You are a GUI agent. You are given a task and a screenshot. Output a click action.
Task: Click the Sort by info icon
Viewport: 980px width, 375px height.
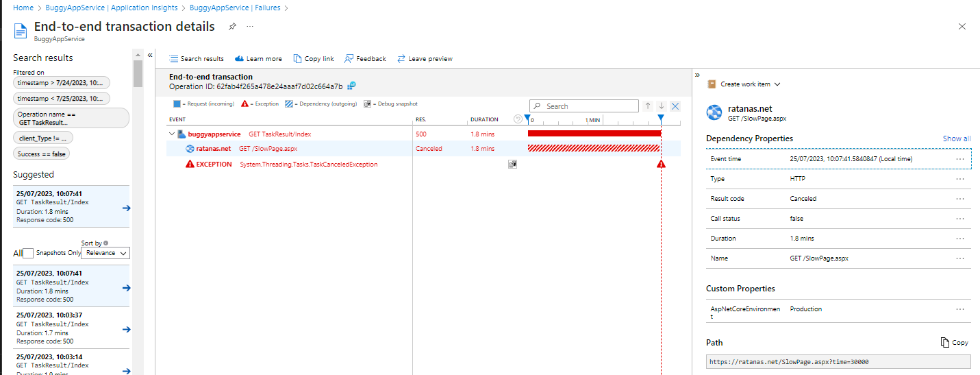coord(106,243)
